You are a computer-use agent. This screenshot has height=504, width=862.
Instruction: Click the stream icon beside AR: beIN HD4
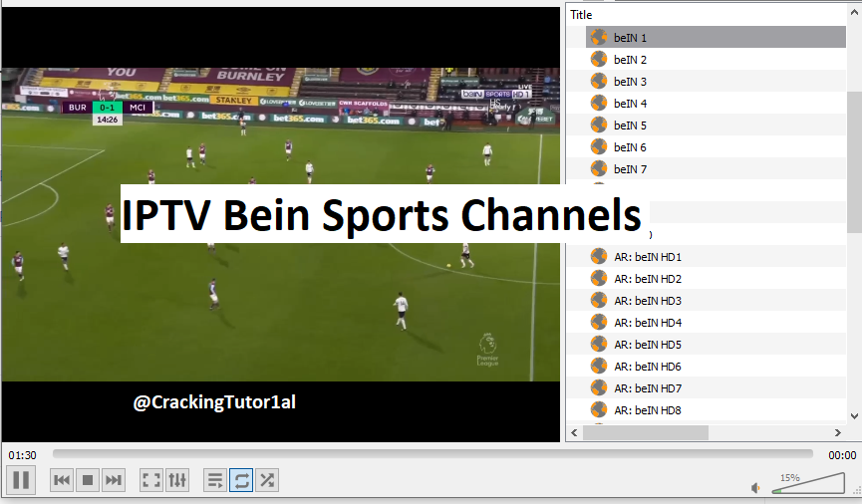[599, 323]
